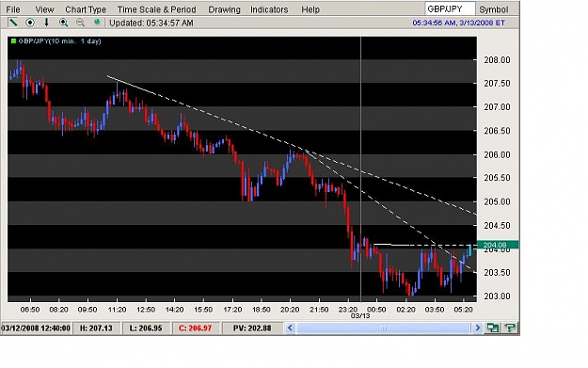Open the Chart Type menu
588x368 pixels.
86,9
